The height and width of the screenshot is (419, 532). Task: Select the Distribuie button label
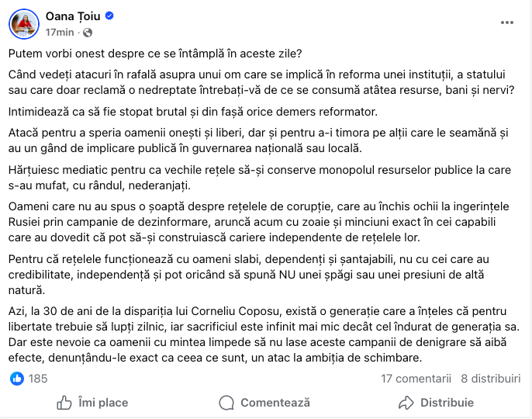click(x=447, y=403)
